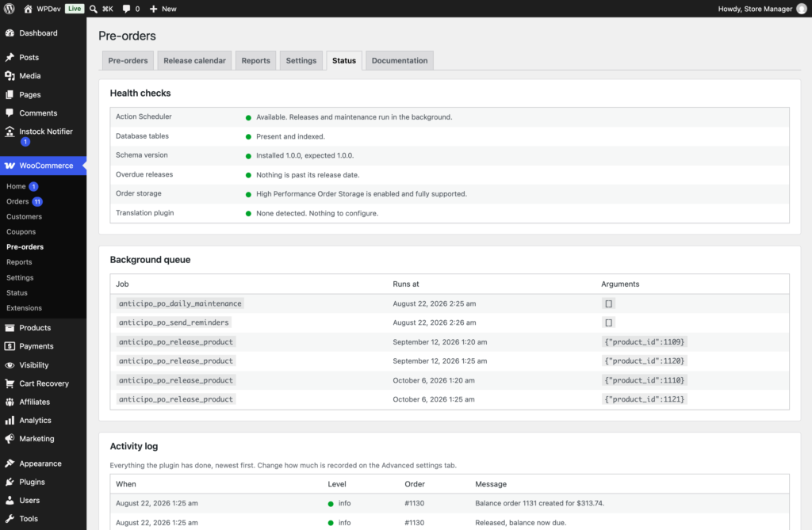The height and width of the screenshot is (530, 812).
Task: Click the product_id 1110 argument
Action: (x=644, y=380)
